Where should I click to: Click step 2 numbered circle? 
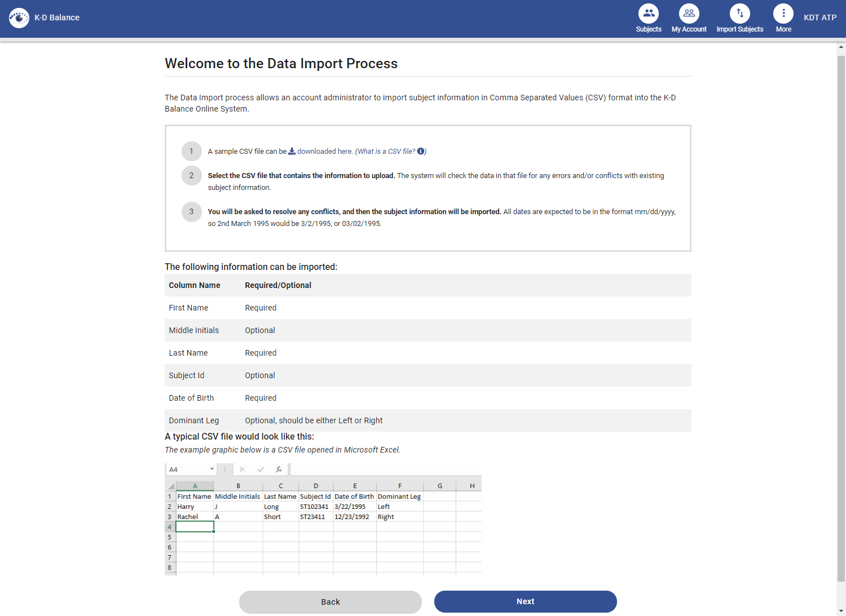(x=192, y=175)
